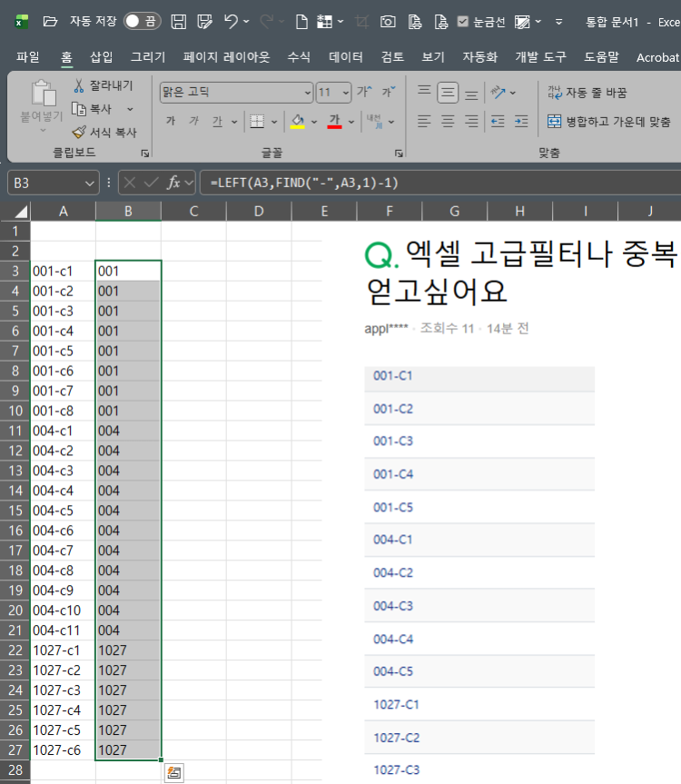Open a file with the folder icon
The image size is (681, 784).
click(x=50, y=22)
